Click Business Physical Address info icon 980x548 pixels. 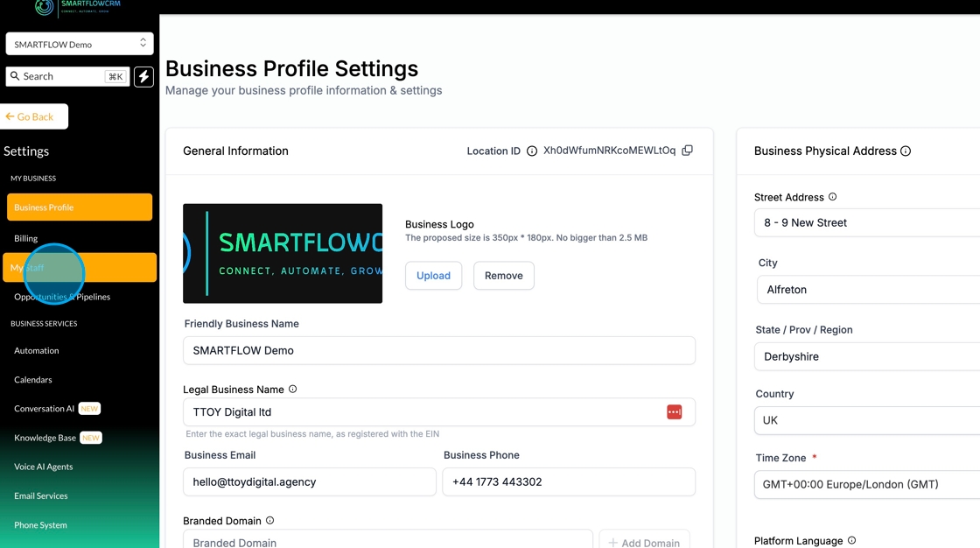pos(906,151)
